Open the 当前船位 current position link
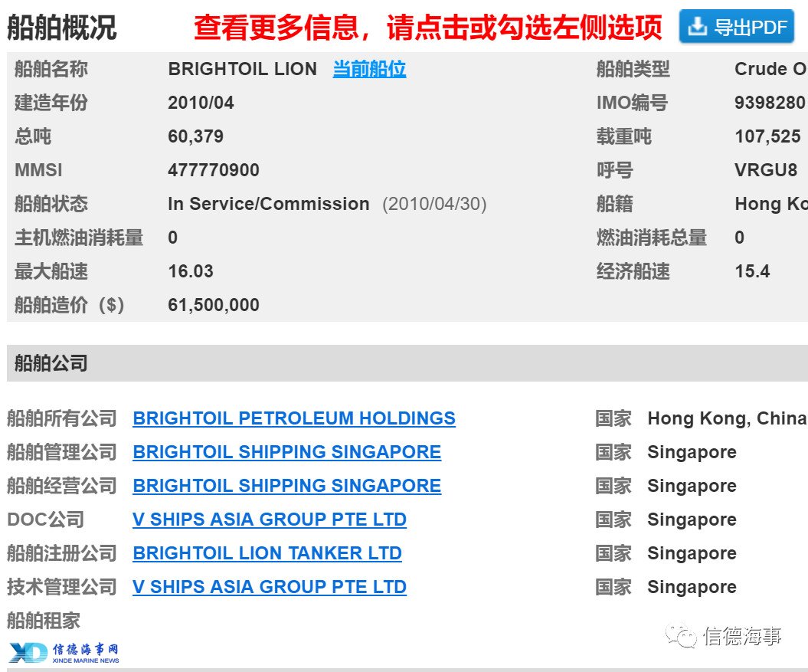 point(369,69)
